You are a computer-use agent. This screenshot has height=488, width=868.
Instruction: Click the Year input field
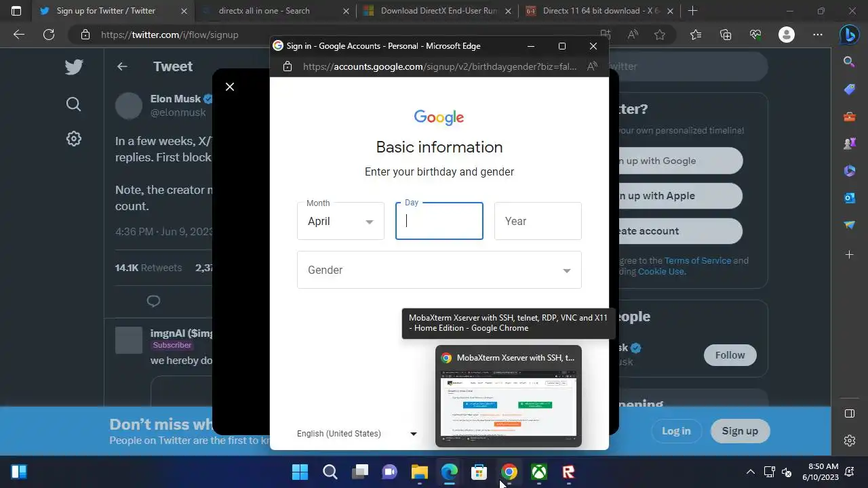coord(538,221)
